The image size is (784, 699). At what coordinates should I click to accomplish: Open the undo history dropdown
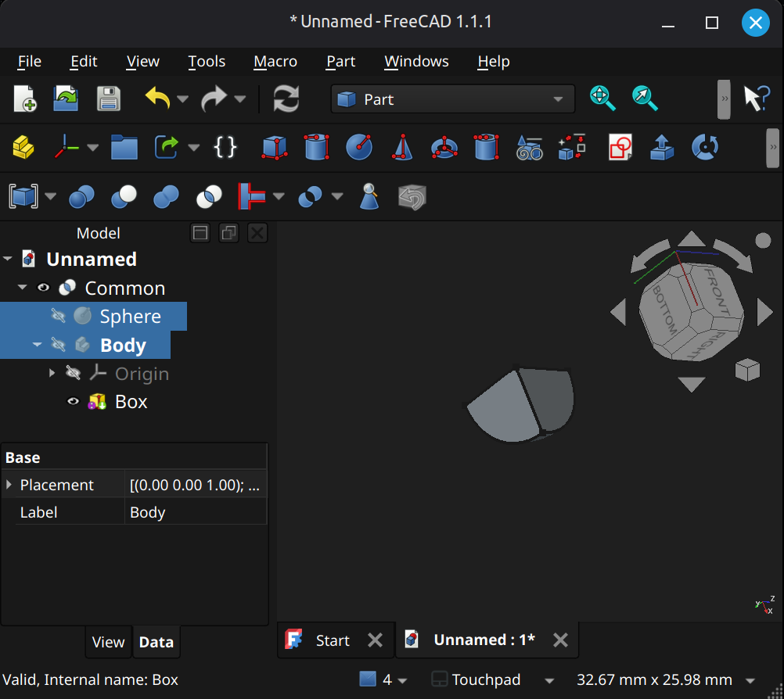pos(183,99)
